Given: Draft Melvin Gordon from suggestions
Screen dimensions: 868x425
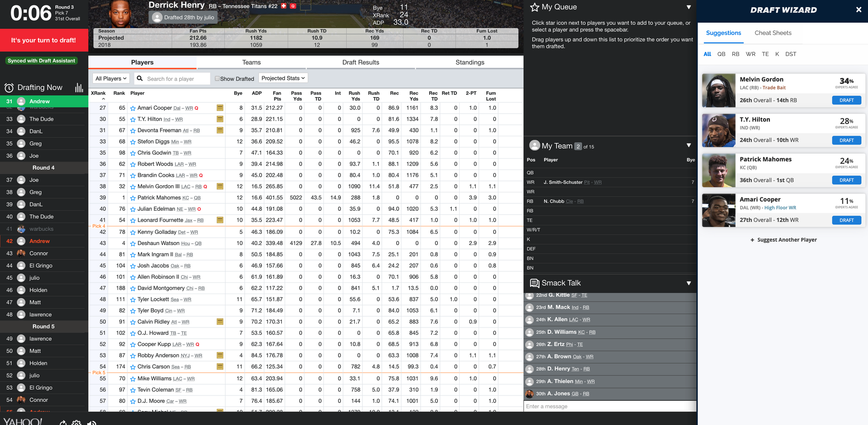Looking at the screenshot, I should [847, 100].
